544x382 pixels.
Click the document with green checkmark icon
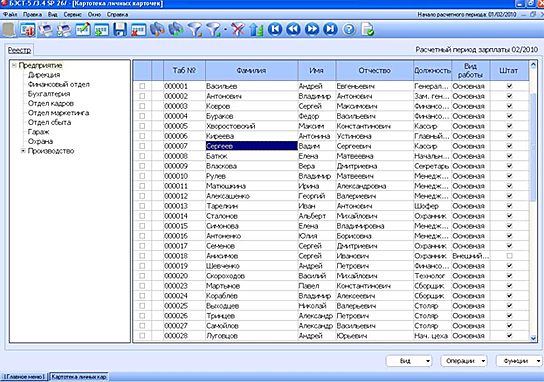tap(367, 29)
